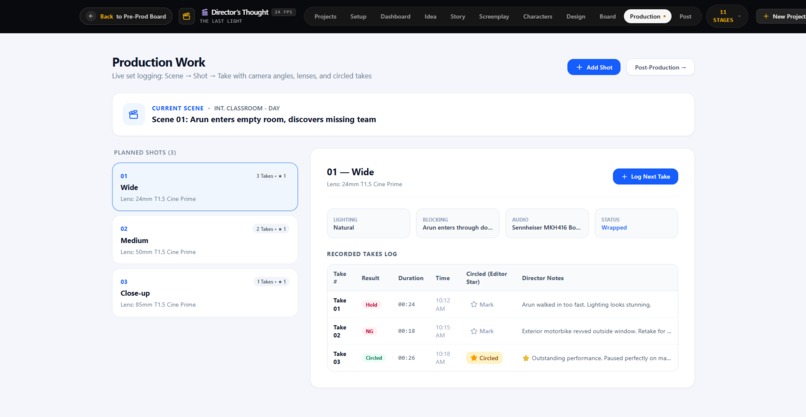Open the Setup tab
The width and height of the screenshot is (806, 417).
[x=358, y=16]
